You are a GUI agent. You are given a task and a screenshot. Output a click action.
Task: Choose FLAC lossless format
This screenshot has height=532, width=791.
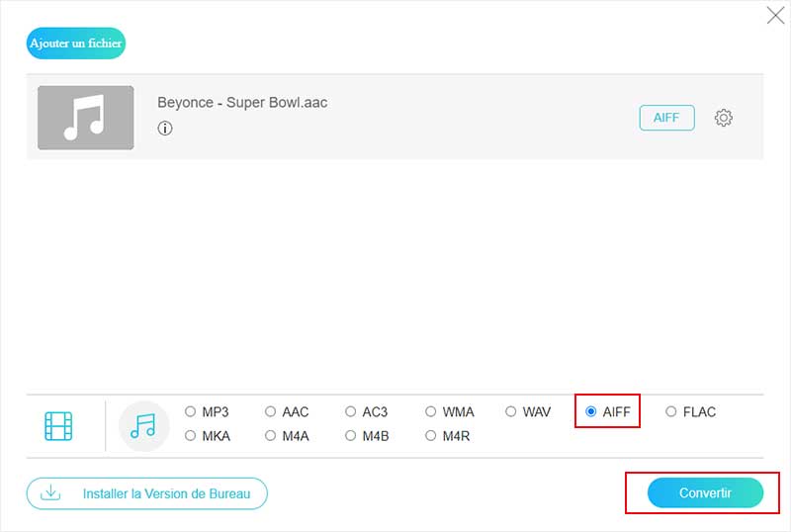point(671,411)
